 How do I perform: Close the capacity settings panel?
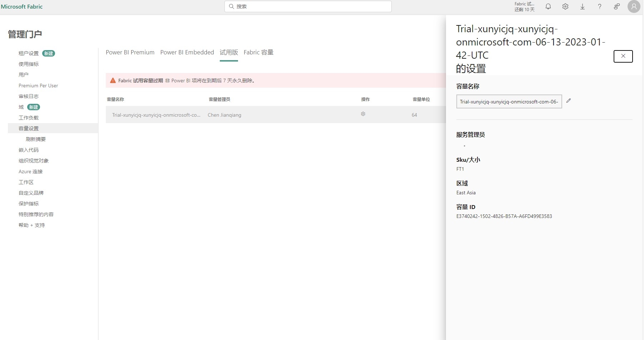pos(623,56)
